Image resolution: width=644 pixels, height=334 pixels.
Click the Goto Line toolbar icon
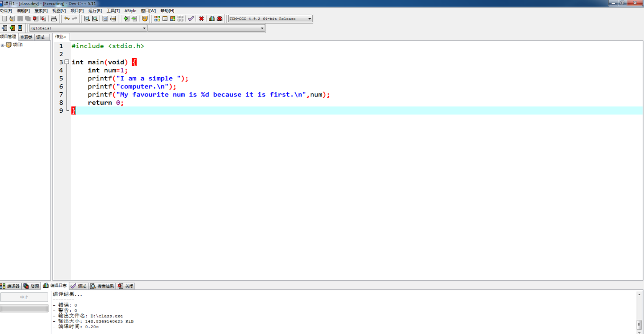point(113,18)
